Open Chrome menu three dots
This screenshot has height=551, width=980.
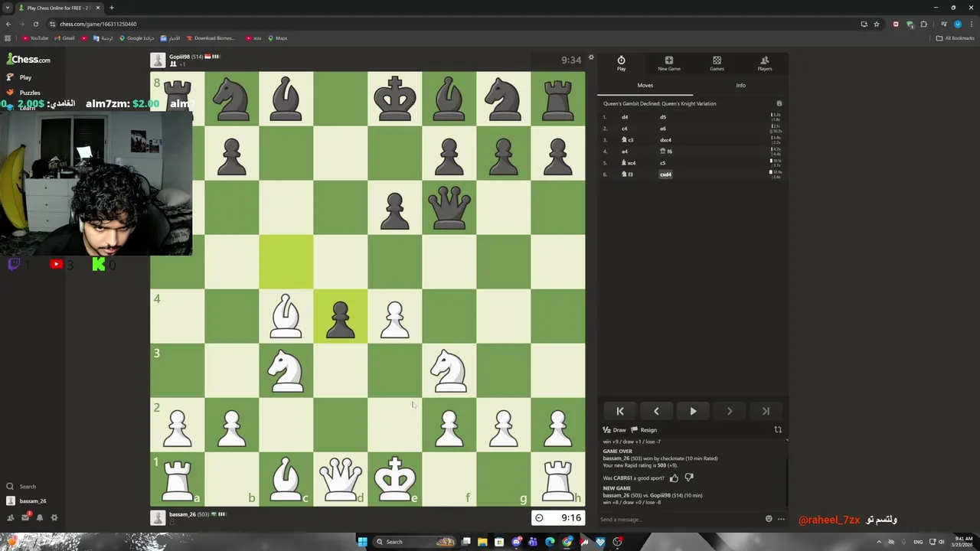(x=971, y=24)
